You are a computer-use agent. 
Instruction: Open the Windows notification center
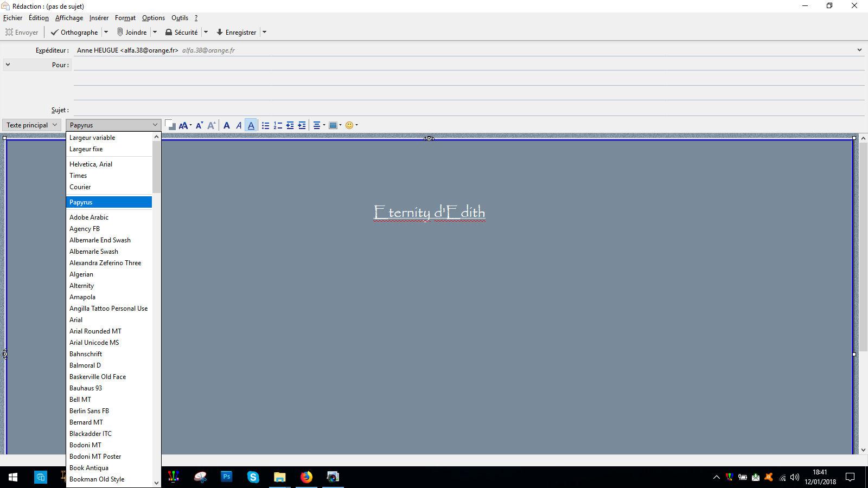pyautogui.click(x=851, y=477)
